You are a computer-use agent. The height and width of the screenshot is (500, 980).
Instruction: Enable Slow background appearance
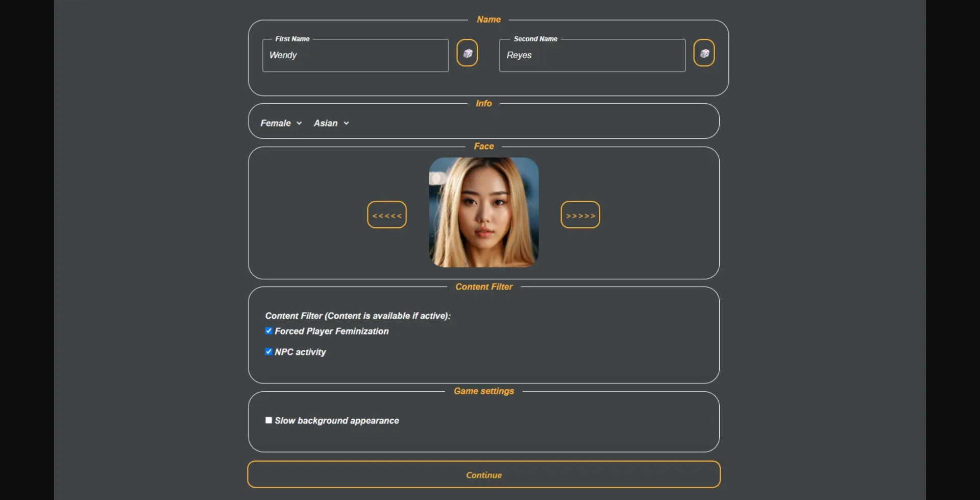pyautogui.click(x=268, y=420)
